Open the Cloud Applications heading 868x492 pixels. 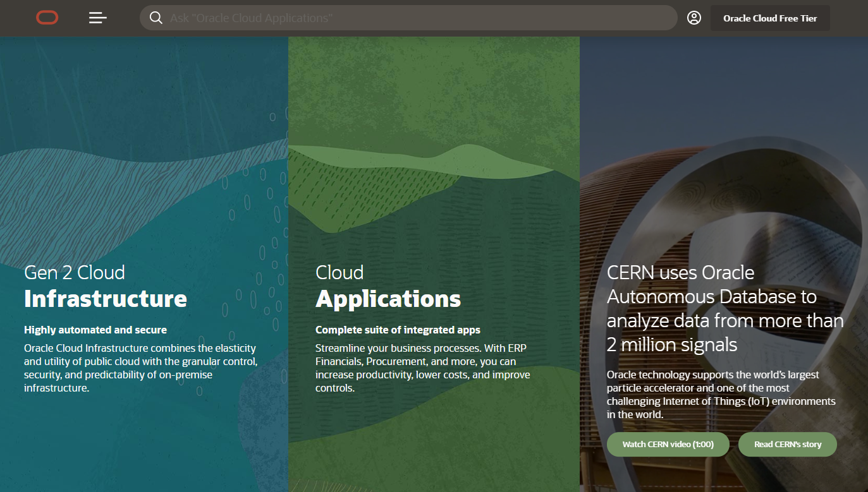tap(388, 286)
